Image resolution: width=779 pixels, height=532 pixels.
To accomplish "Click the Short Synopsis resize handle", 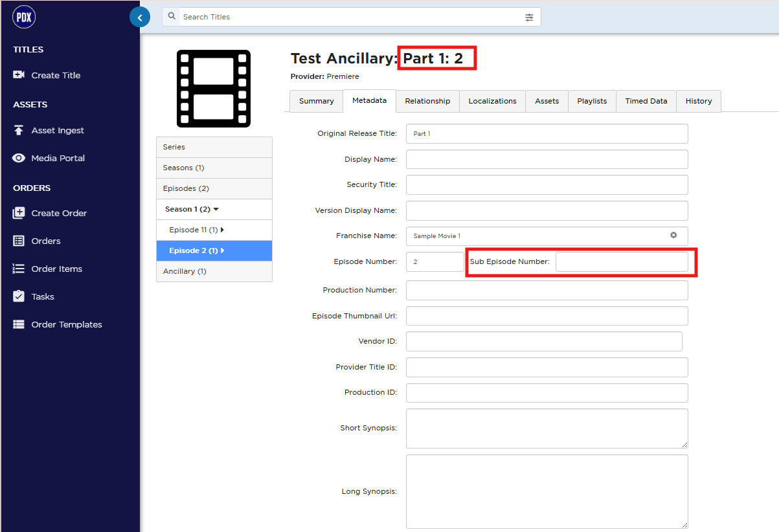I will (684, 444).
